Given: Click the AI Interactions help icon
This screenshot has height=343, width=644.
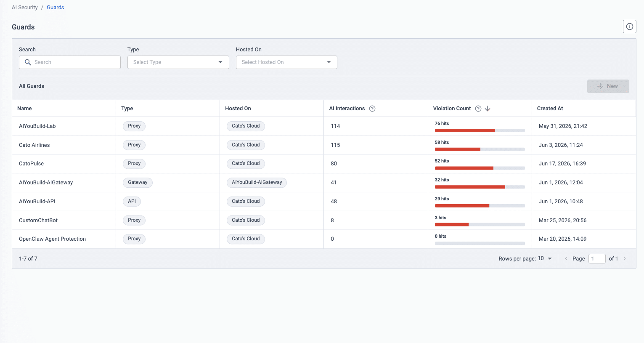Looking at the screenshot, I should 372,109.
